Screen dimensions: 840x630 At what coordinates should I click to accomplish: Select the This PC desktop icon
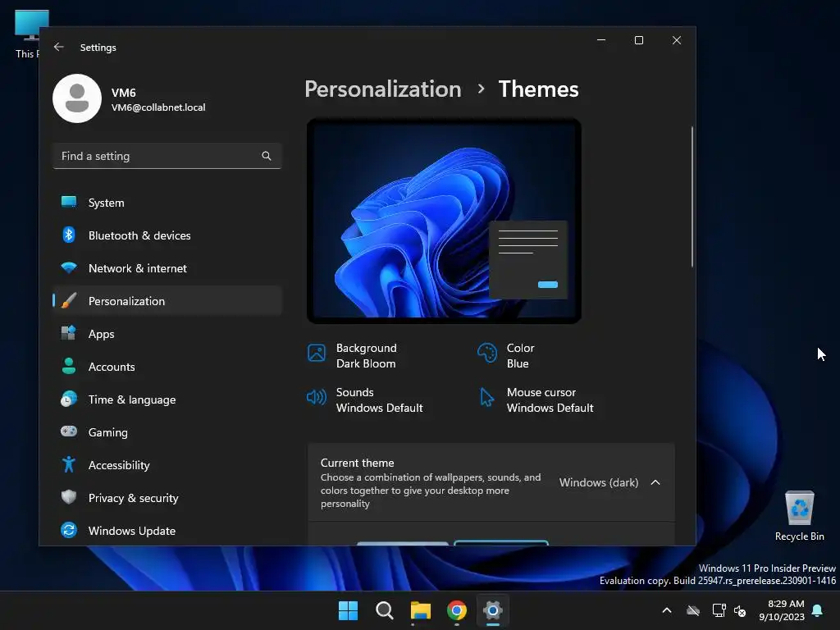25,34
